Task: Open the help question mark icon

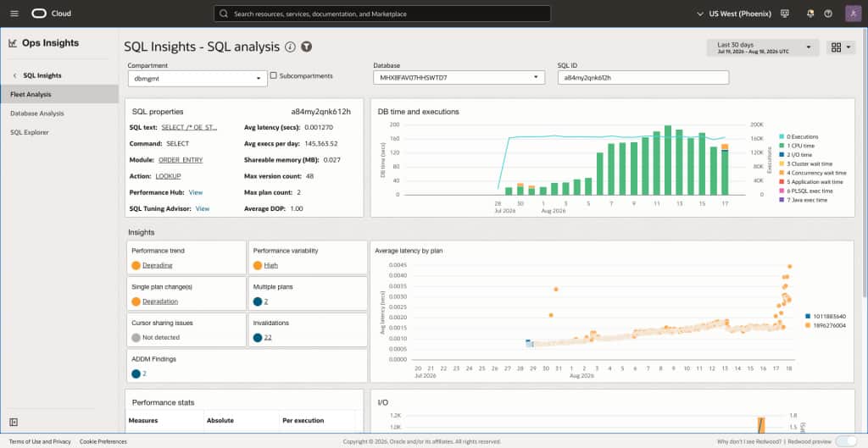Action: (828, 14)
